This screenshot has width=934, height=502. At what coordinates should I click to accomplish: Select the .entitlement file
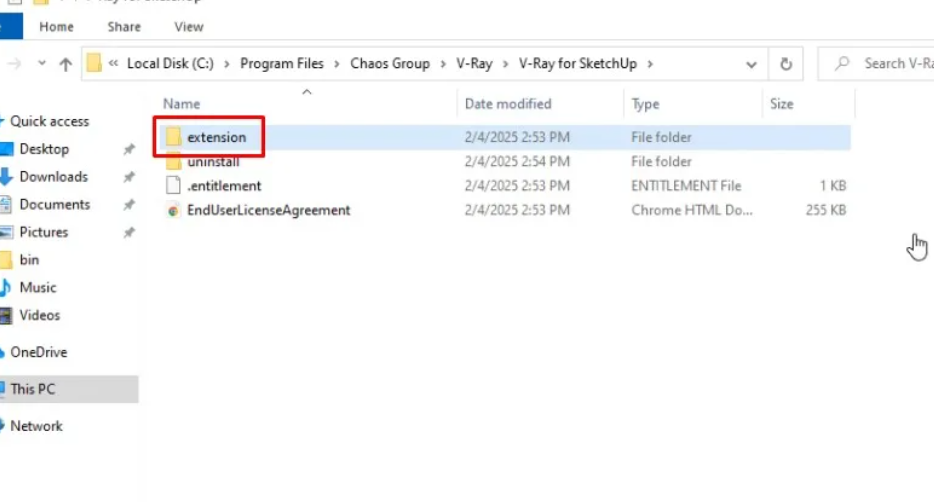223,185
